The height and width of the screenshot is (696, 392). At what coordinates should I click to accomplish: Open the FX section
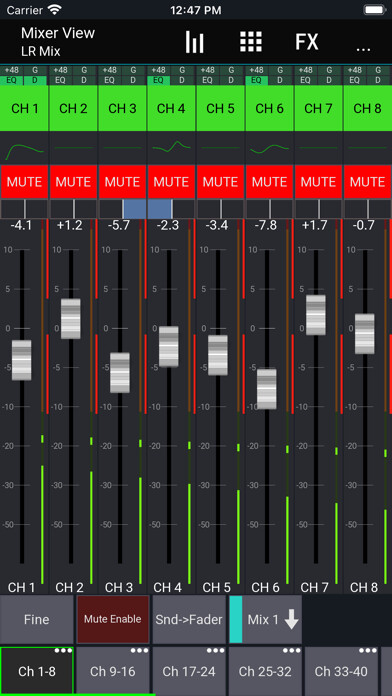[307, 42]
